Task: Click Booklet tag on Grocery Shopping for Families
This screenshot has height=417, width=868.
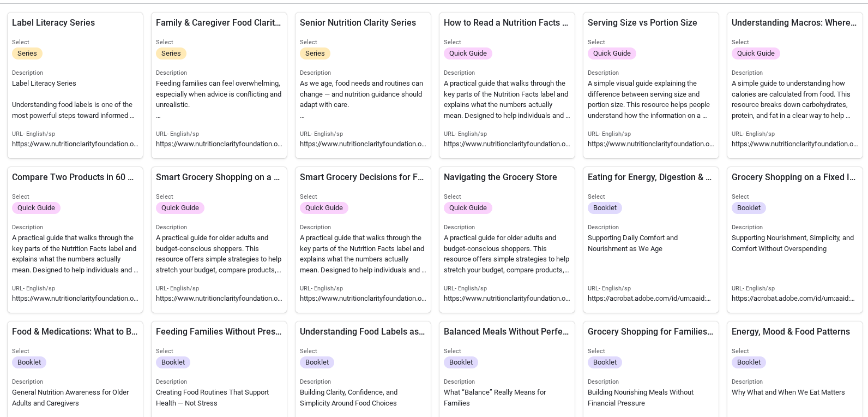Action: pos(605,362)
